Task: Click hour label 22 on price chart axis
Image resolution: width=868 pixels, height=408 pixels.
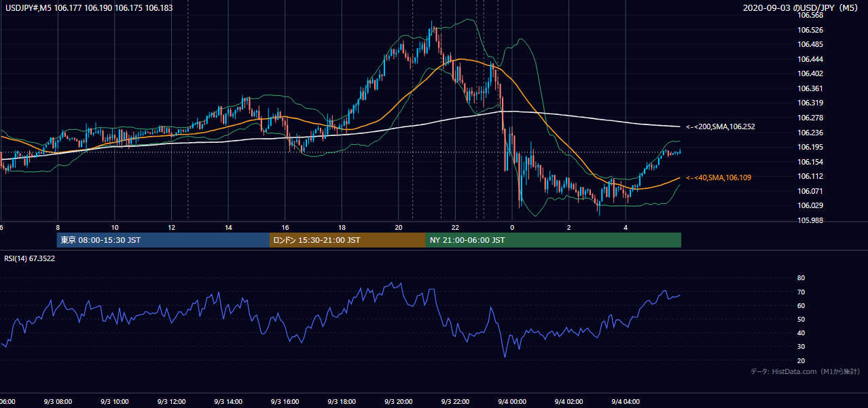Action: tap(456, 227)
